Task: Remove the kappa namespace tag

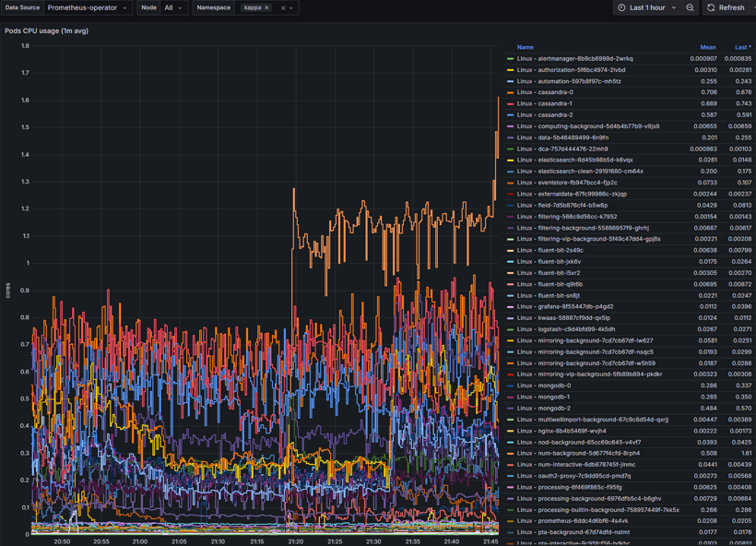Action: 267,7
